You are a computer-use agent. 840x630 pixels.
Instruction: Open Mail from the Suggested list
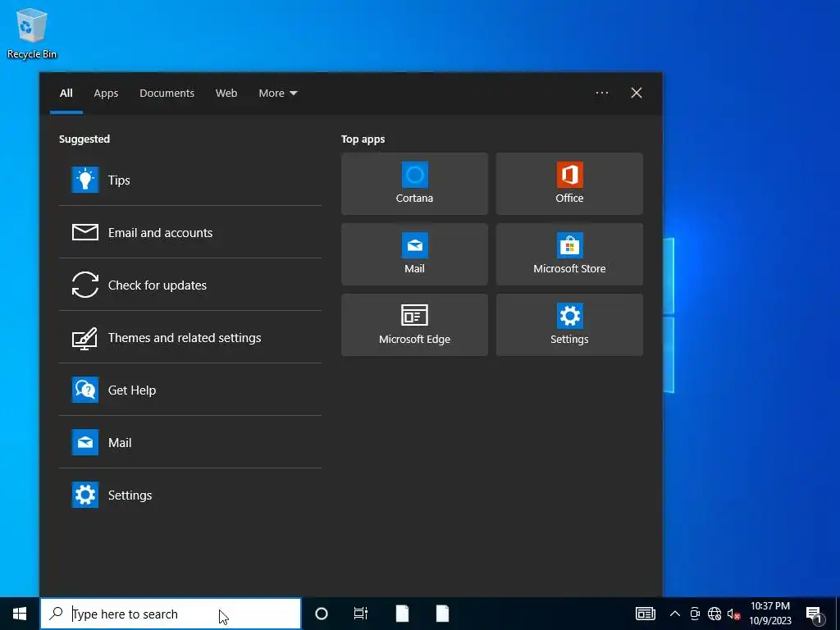[x=189, y=442]
